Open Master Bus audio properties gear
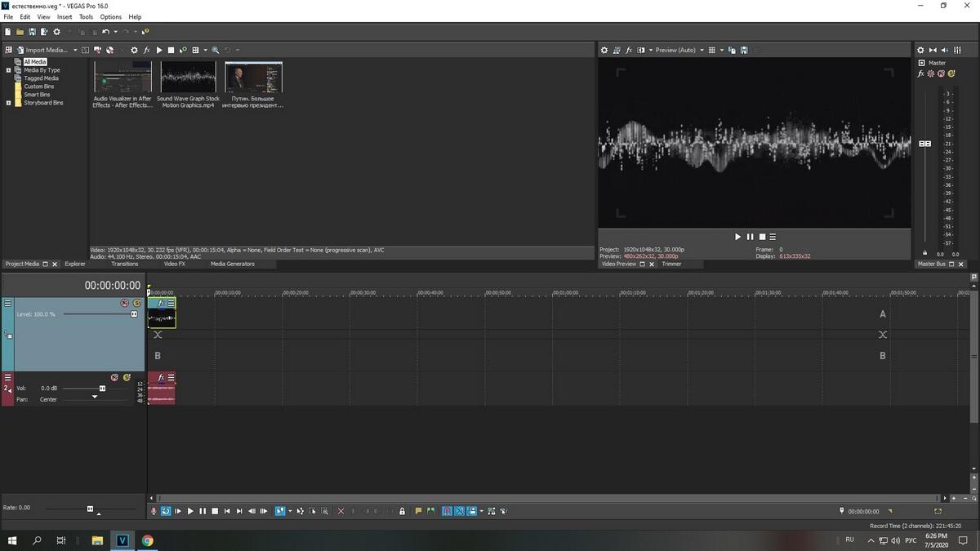 click(920, 50)
